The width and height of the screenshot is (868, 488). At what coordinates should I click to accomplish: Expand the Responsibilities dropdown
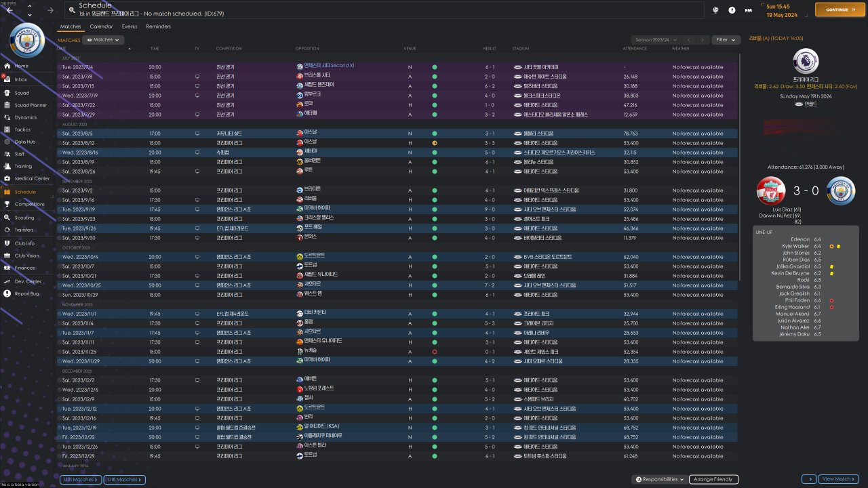click(660, 479)
